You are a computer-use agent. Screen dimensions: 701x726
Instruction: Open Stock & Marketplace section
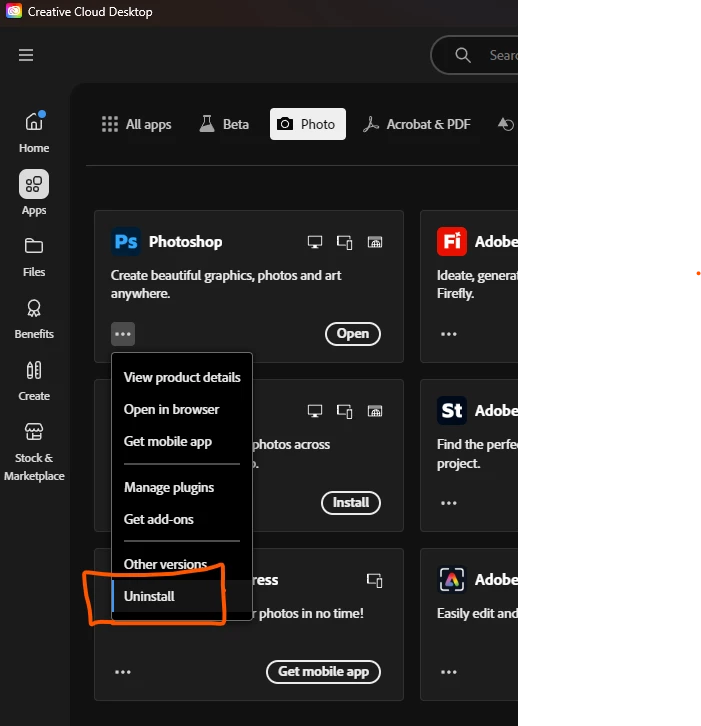pos(34,452)
